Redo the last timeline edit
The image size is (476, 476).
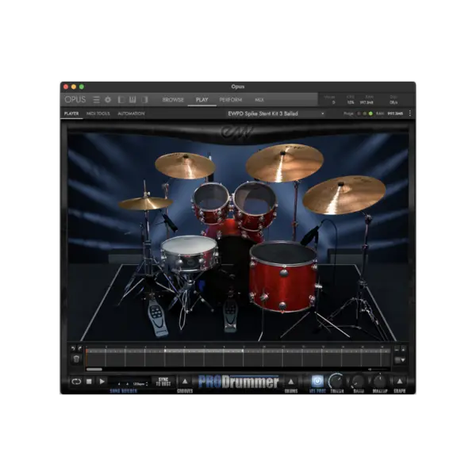[79, 348]
